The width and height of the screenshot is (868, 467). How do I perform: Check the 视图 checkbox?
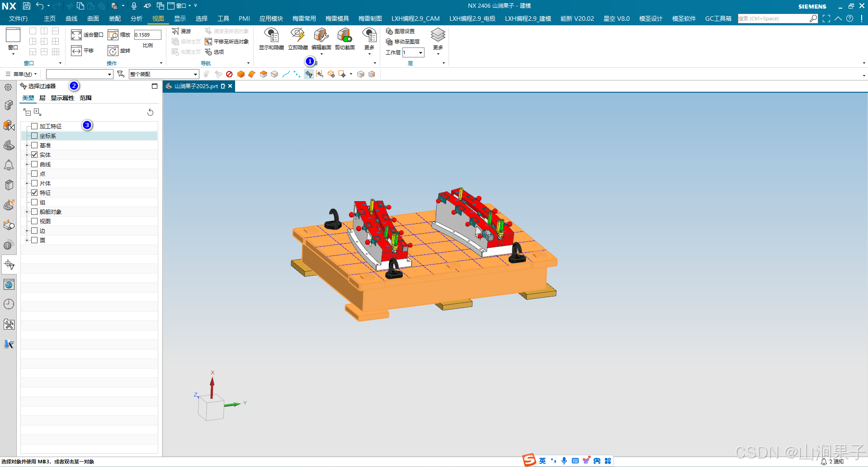(x=34, y=221)
